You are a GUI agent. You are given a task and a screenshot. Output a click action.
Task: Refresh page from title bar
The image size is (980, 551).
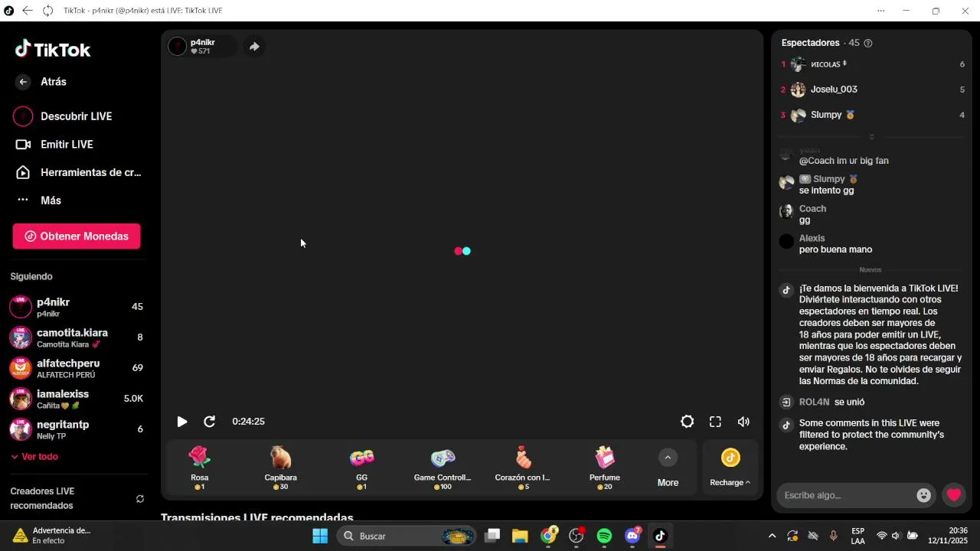[x=47, y=11]
